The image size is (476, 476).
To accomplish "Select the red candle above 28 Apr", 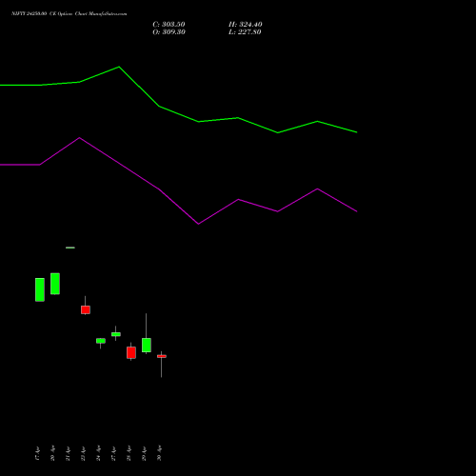I will point(131,352).
